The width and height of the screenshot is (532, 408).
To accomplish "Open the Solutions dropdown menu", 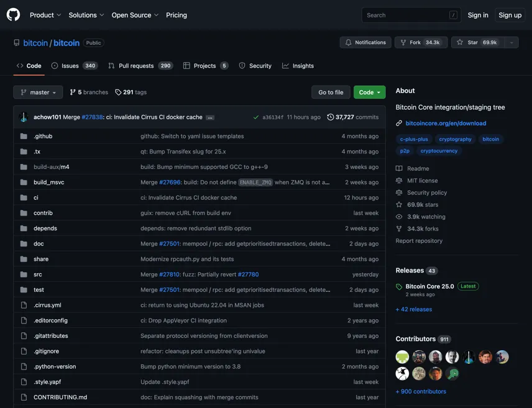I will tap(86, 15).
